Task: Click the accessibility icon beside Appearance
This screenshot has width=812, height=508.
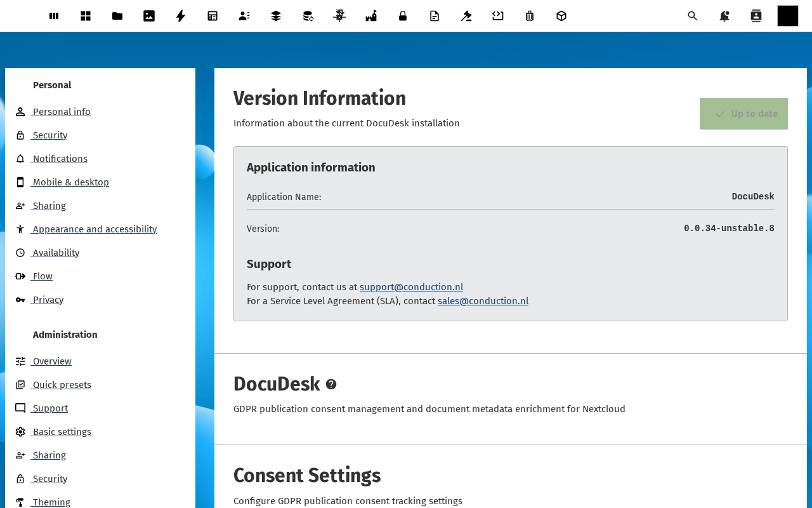Action: (x=20, y=229)
